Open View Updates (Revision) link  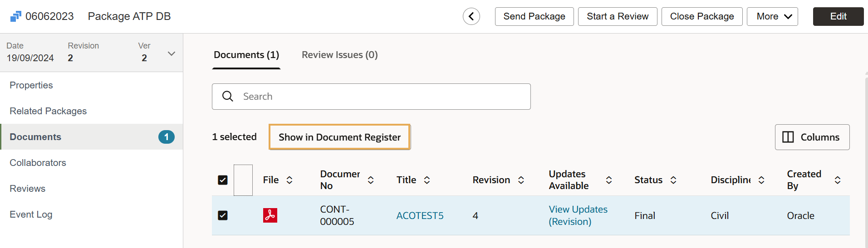(578, 215)
